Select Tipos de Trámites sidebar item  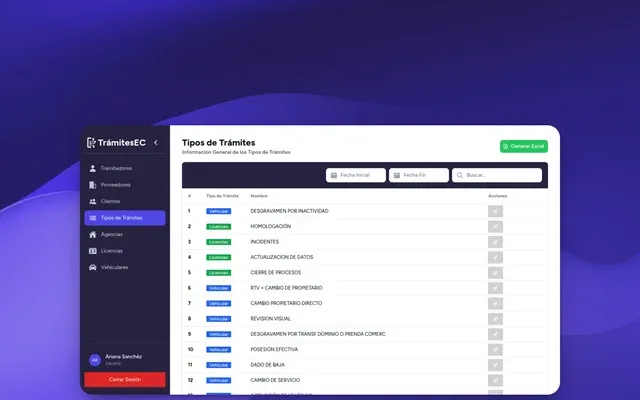(125, 218)
